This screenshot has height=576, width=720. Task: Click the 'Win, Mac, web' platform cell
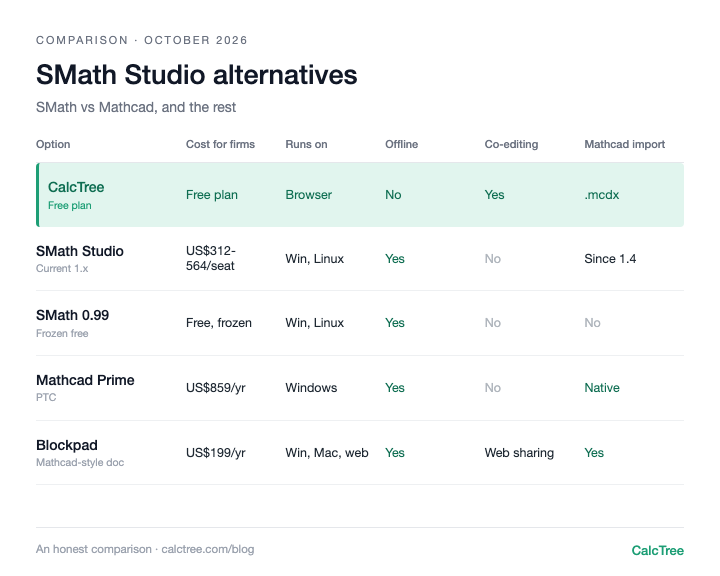(x=327, y=453)
